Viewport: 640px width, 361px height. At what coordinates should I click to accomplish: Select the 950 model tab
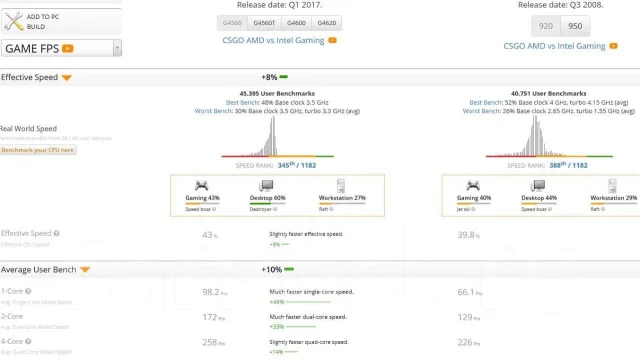tap(575, 26)
